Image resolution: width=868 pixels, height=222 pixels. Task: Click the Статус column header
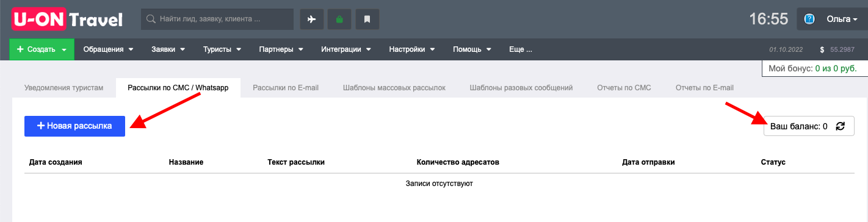pos(773,162)
